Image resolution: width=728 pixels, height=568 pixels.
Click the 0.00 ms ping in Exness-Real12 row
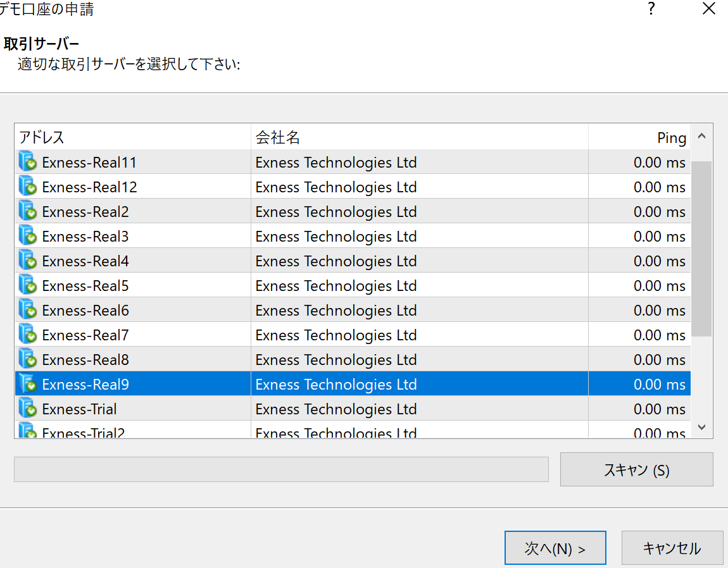659,187
